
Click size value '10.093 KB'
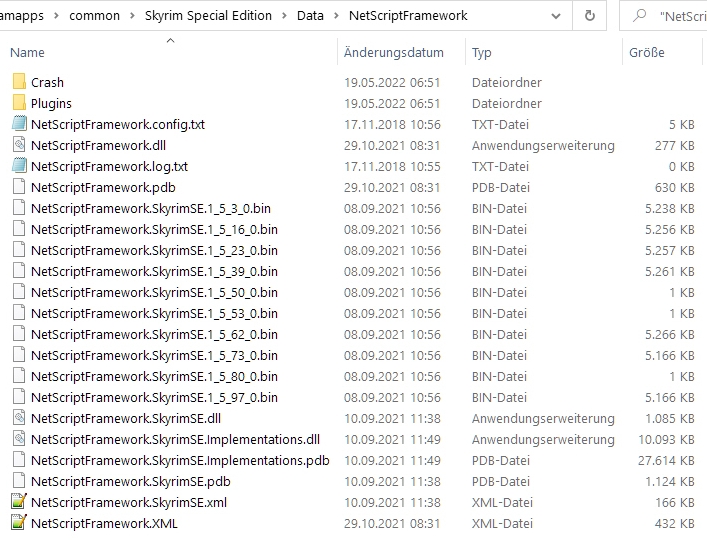coord(666,439)
